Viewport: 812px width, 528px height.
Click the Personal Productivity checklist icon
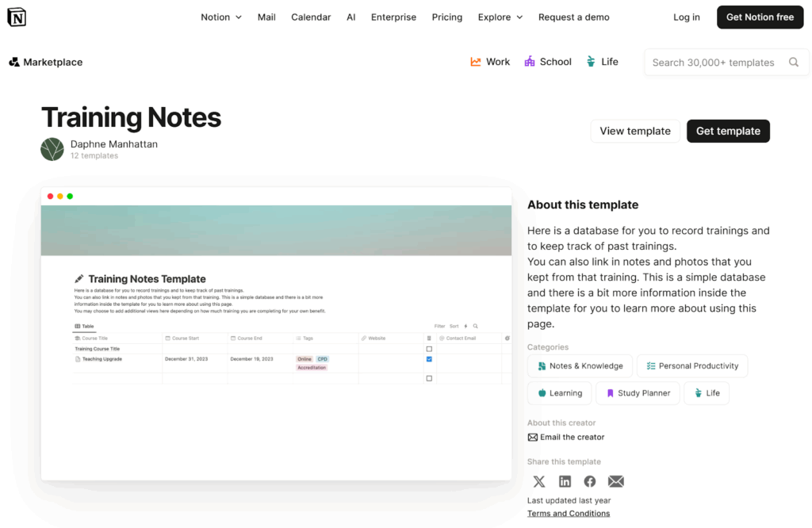coord(651,366)
